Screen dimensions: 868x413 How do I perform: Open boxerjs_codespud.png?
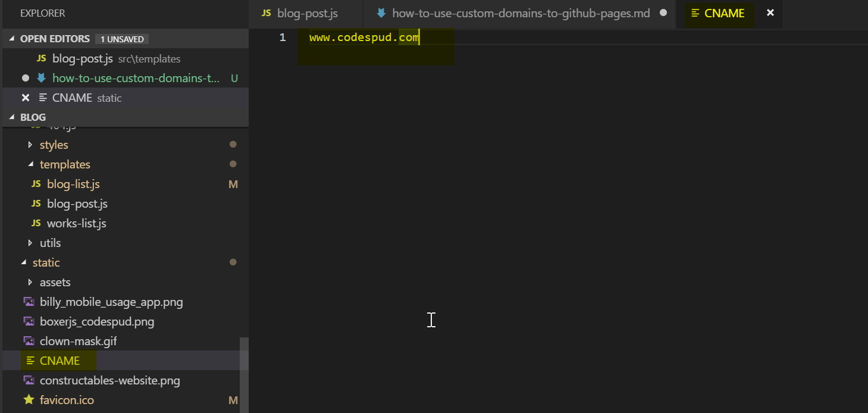[x=97, y=321]
